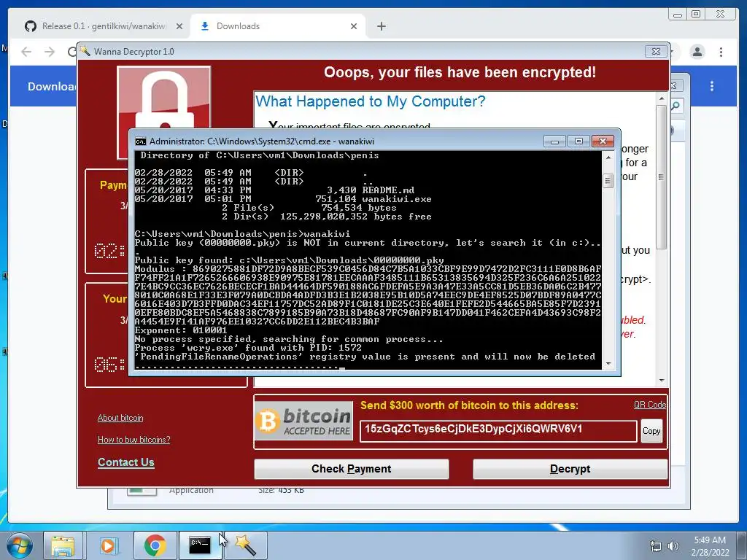This screenshot has height=560, width=747.
Task: Open the How to buy bitcoins link
Action: pos(134,440)
